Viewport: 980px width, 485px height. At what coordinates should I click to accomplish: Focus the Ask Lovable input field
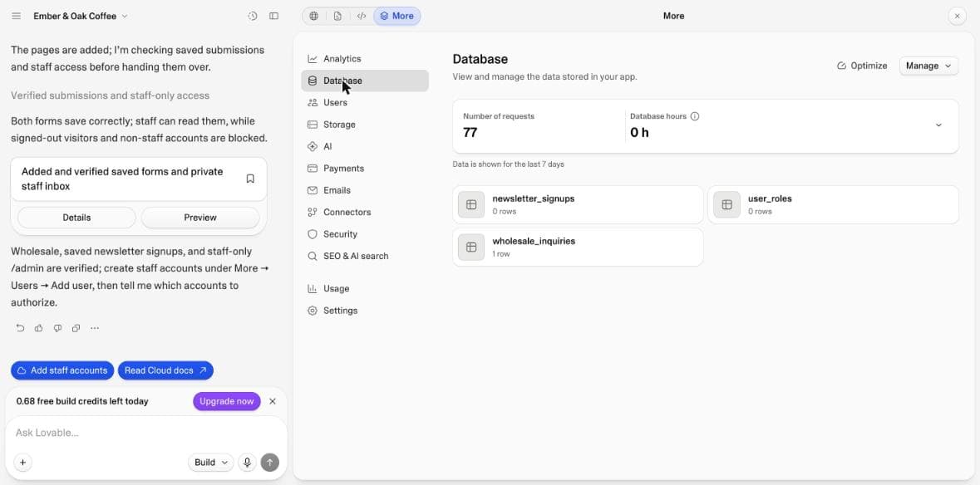coord(146,433)
